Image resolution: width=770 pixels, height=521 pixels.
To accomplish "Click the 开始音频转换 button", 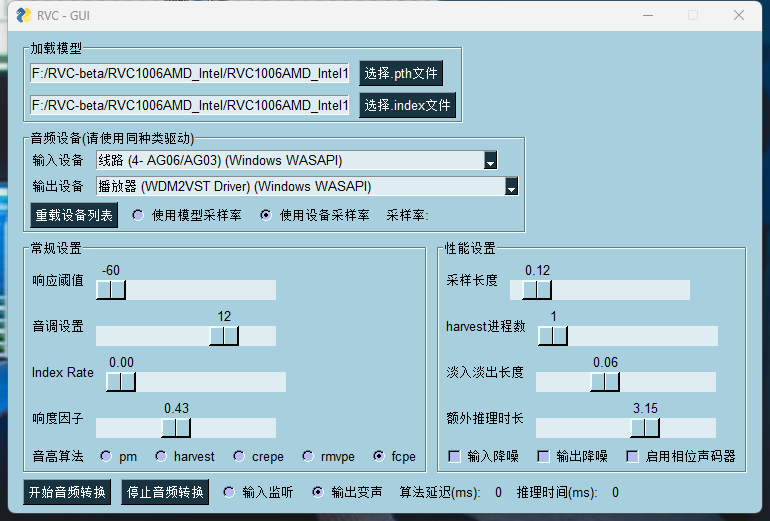I will coord(67,492).
